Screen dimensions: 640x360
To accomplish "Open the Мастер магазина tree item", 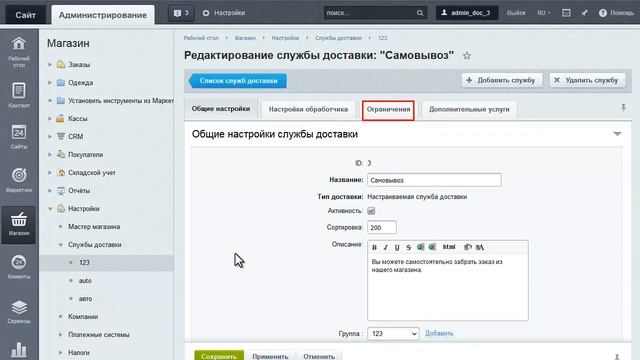I will (94, 227).
